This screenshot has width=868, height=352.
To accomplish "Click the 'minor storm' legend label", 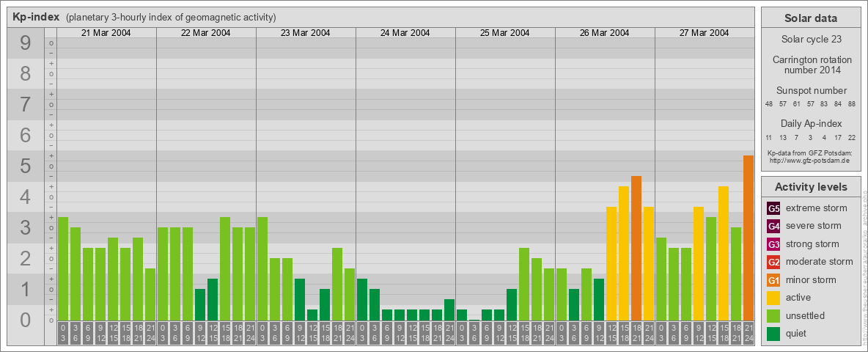I will coord(811,279).
